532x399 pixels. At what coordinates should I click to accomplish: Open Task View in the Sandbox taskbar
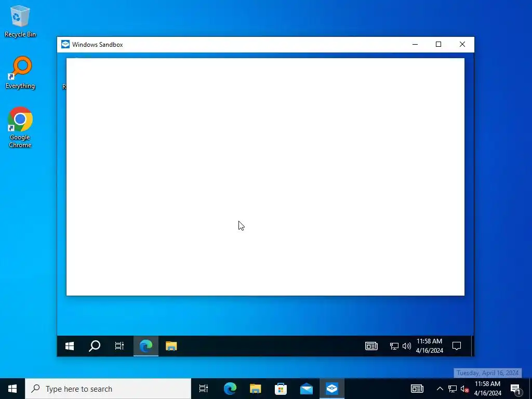coord(119,346)
